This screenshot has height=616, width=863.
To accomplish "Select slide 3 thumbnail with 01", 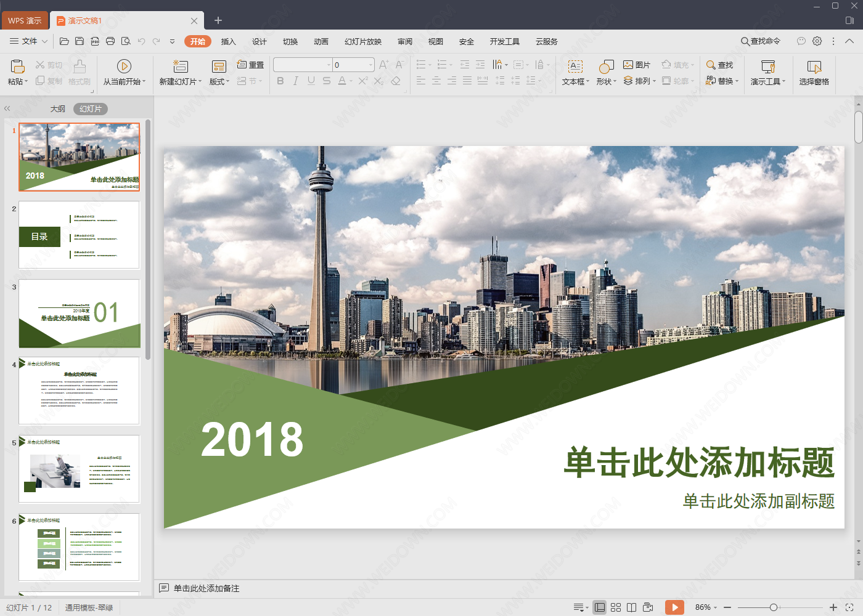I will coord(80,313).
